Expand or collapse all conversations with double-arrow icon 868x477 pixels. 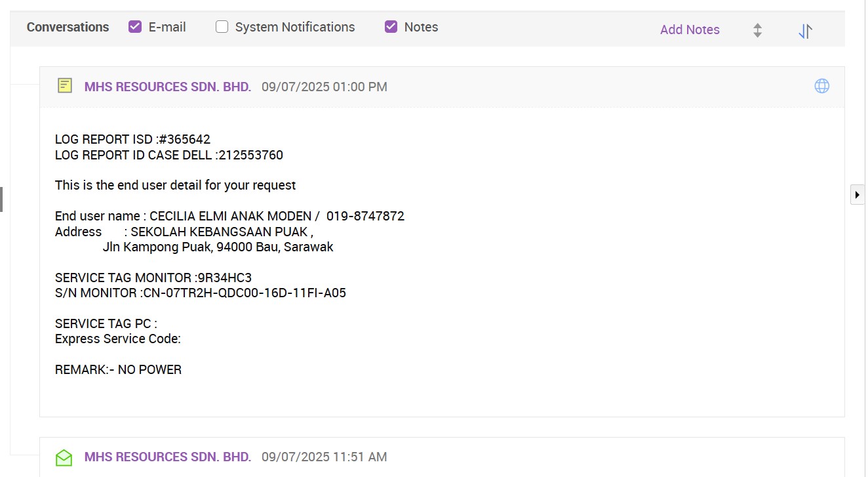pos(757,30)
